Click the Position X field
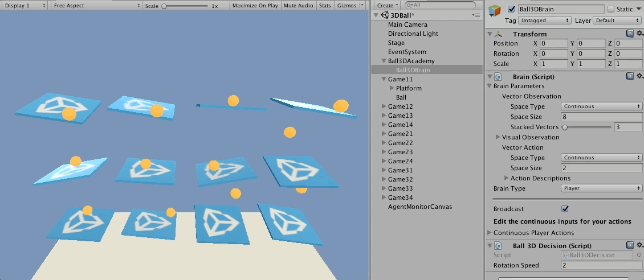644x280 pixels. coord(553,43)
